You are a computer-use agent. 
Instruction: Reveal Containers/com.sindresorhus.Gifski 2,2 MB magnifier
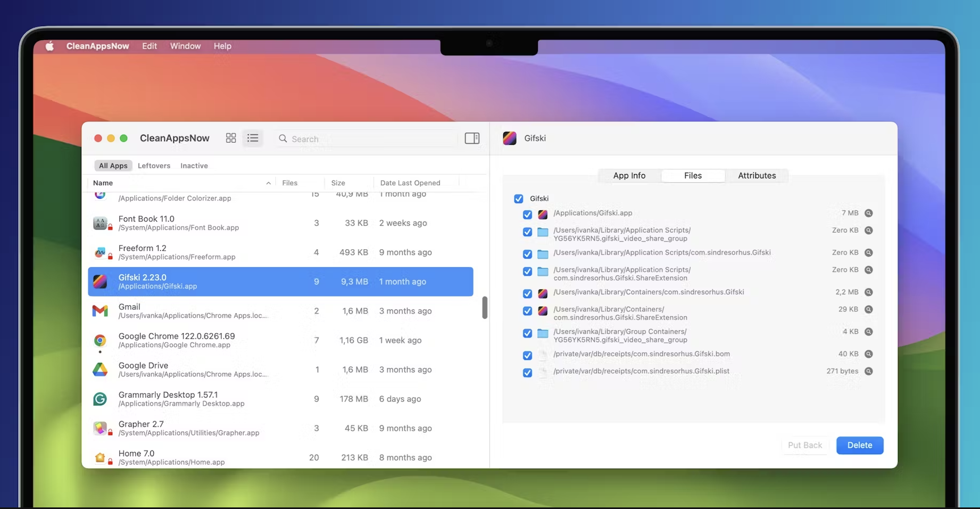coord(869,292)
